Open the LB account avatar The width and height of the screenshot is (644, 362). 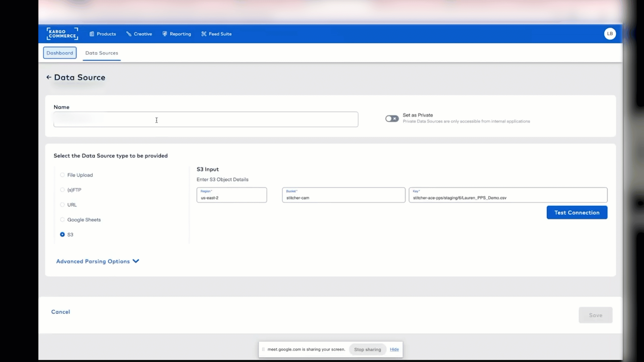[x=610, y=34]
